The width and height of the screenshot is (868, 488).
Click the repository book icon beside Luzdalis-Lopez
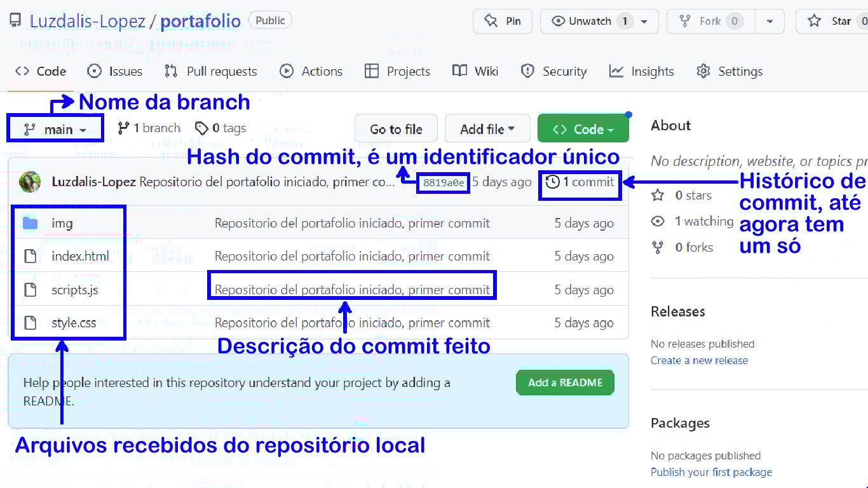click(15, 21)
